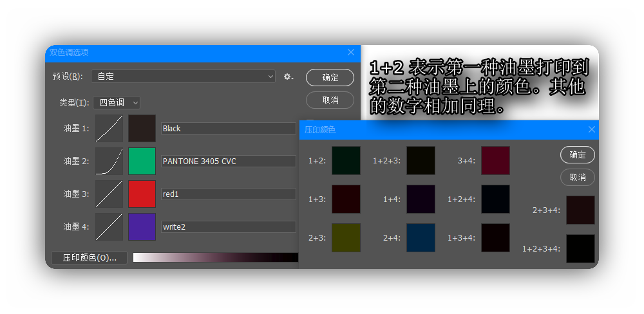Click the Black ink name field

(x=229, y=129)
